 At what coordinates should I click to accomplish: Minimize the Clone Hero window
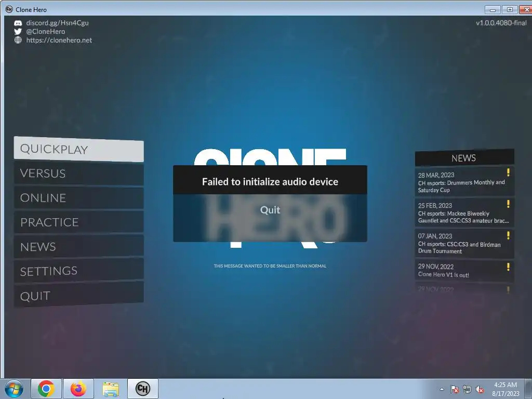[x=493, y=10]
